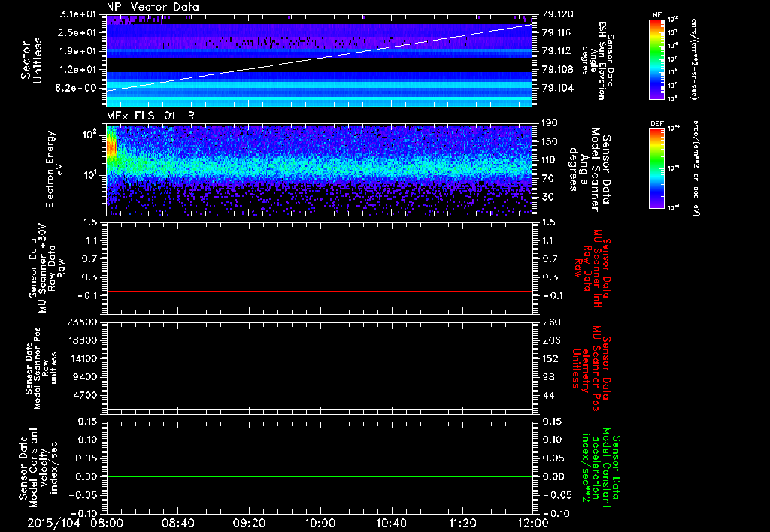Image resolution: width=770 pixels, height=532 pixels.
Task: Select the red "MU Scanner Inh" axis label
Action: coord(598,268)
